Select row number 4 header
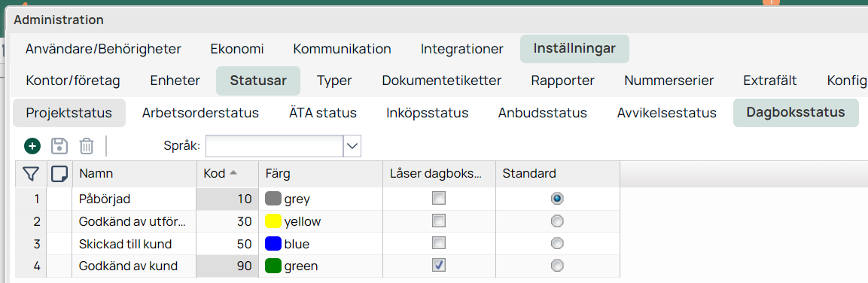The height and width of the screenshot is (283, 868). tap(31, 266)
